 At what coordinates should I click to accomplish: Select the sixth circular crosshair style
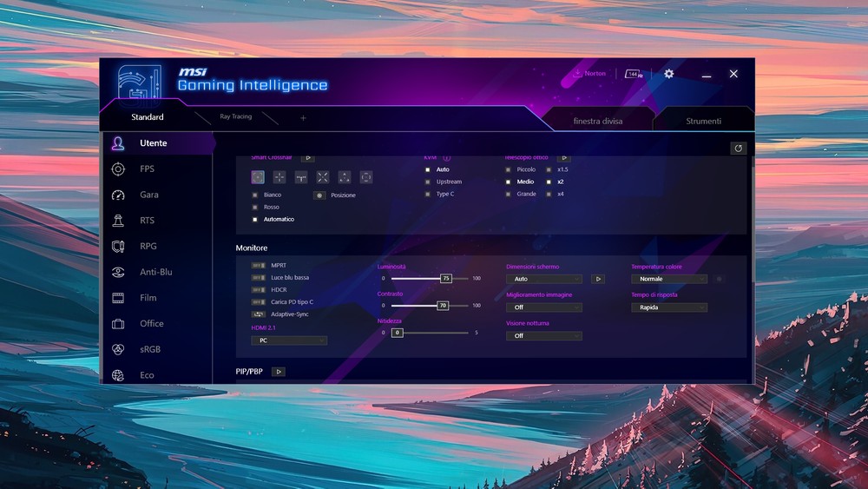(366, 177)
